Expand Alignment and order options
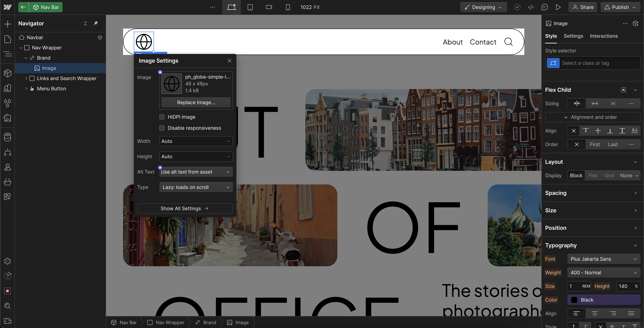 point(592,117)
